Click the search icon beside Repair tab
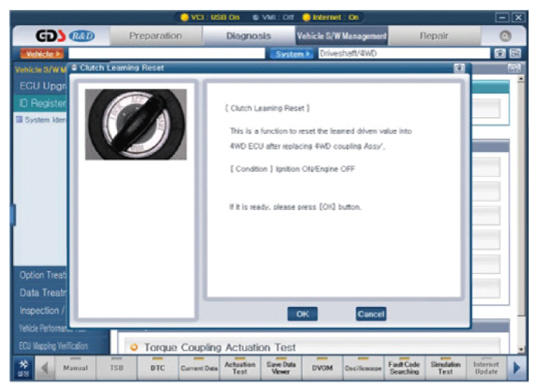 pyautogui.click(x=505, y=36)
